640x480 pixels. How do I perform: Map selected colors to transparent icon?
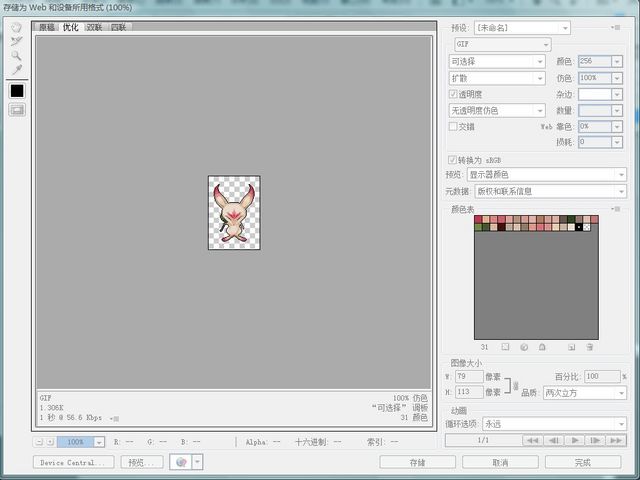click(x=505, y=347)
